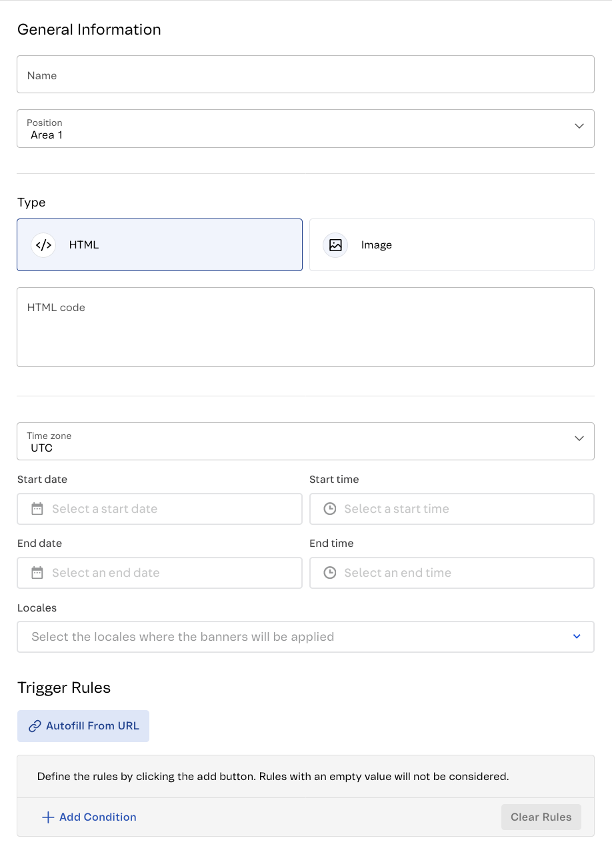612x868 pixels.
Task: Click the calendar icon in End date
Action: [37, 573]
